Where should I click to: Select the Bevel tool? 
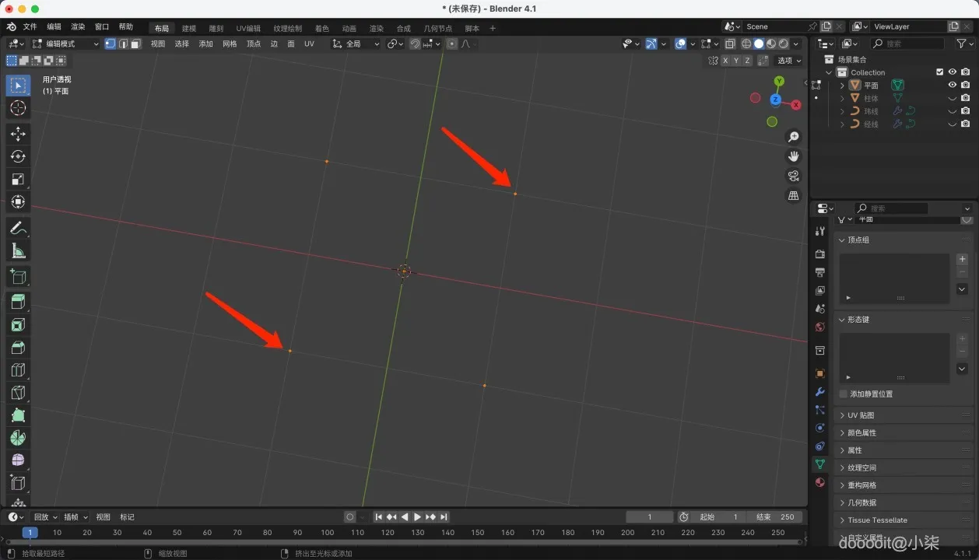click(18, 347)
